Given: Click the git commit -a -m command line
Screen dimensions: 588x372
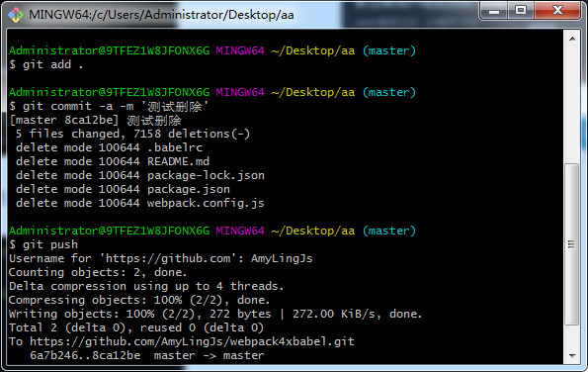Looking at the screenshot, I should (x=109, y=106).
